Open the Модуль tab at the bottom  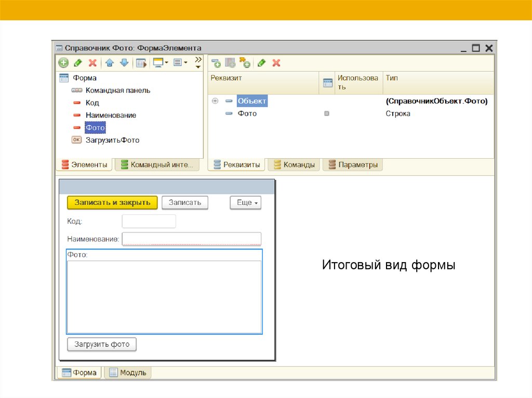128,373
